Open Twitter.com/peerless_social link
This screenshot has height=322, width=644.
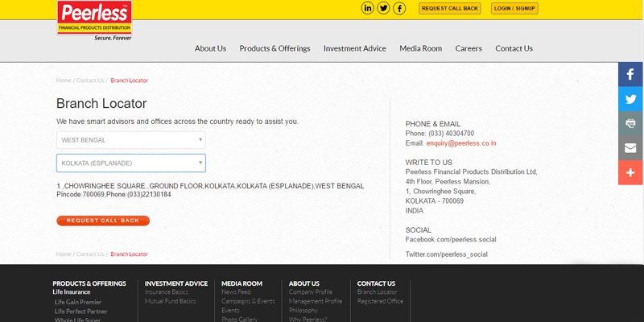(447, 254)
